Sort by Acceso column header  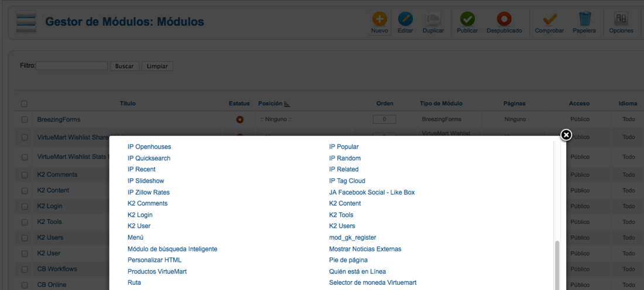[579, 103]
